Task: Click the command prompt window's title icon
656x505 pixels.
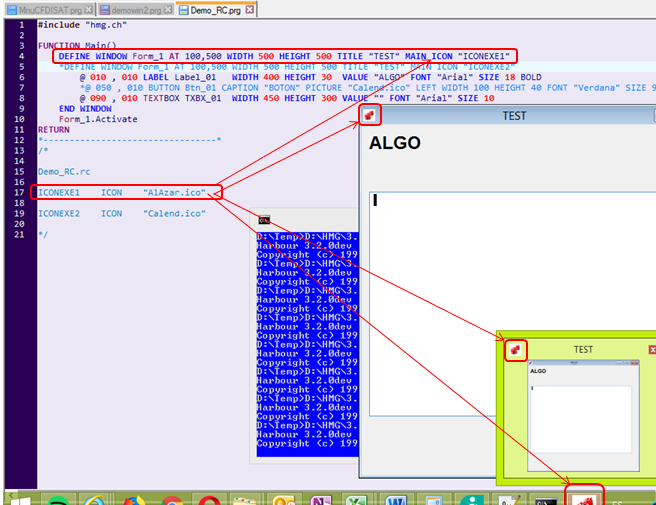Action: 264,220
